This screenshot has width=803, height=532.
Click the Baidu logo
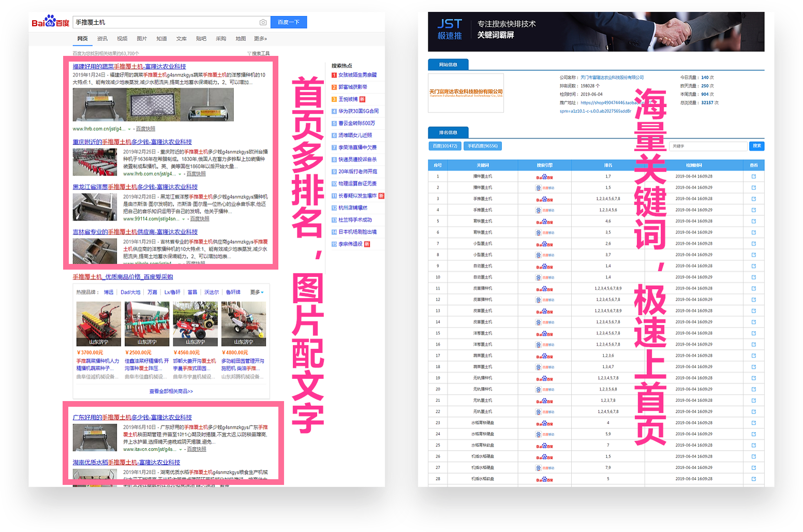[x=50, y=22]
